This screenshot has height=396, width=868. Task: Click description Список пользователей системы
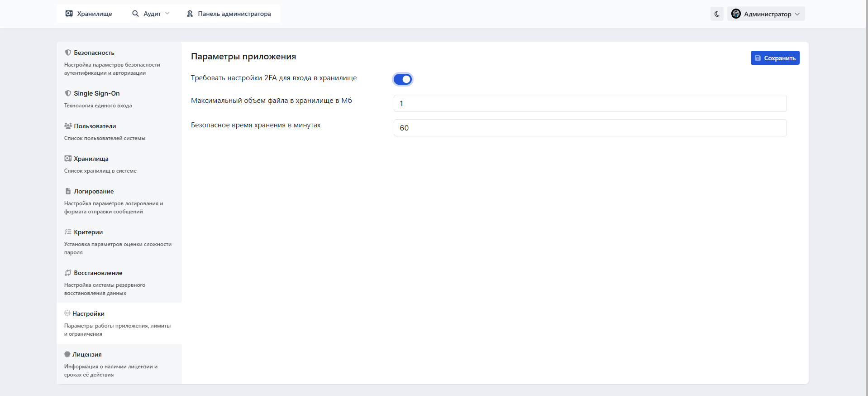pyautogui.click(x=105, y=138)
